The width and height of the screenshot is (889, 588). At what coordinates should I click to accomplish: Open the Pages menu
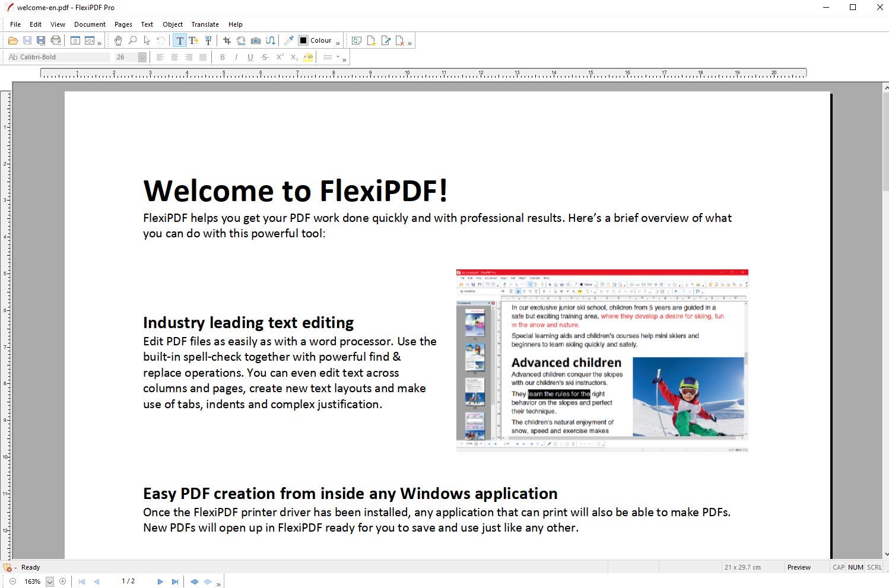point(123,24)
